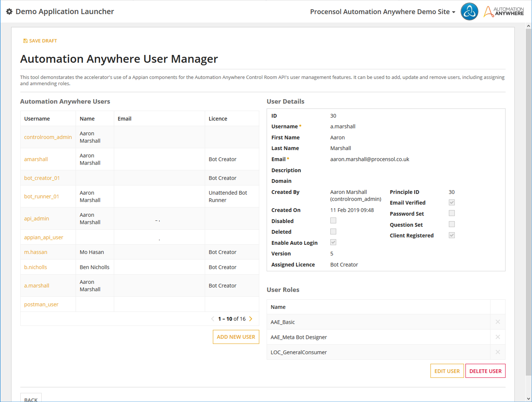Screen dimensions: 532x402
Task: Remove the LOC_GeneralConsumer role
Action: click(x=498, y=352)
